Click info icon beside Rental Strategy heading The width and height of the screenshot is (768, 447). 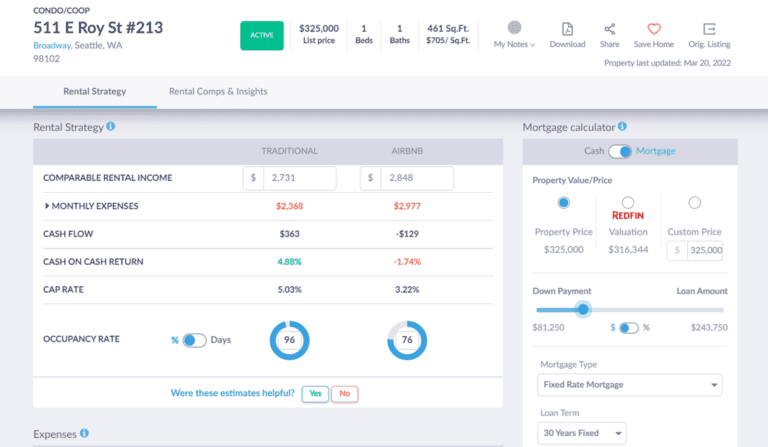tap(111, 127)
